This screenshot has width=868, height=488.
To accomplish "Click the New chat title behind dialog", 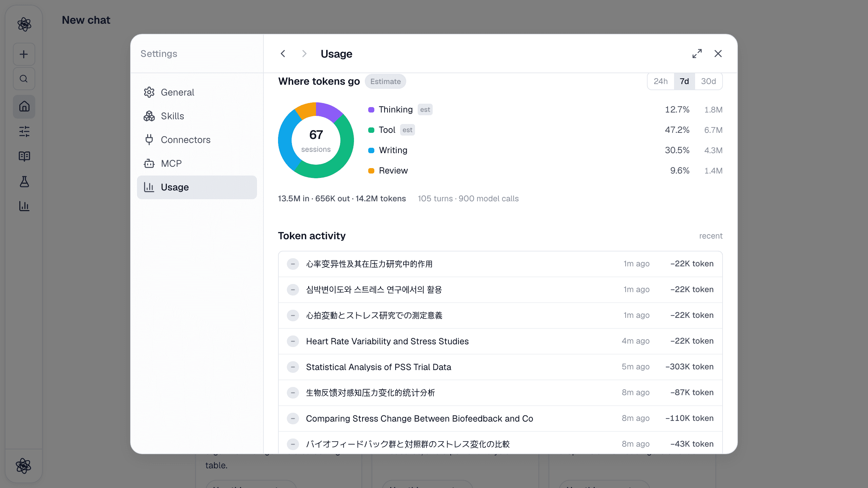I will tap(86, 20).
